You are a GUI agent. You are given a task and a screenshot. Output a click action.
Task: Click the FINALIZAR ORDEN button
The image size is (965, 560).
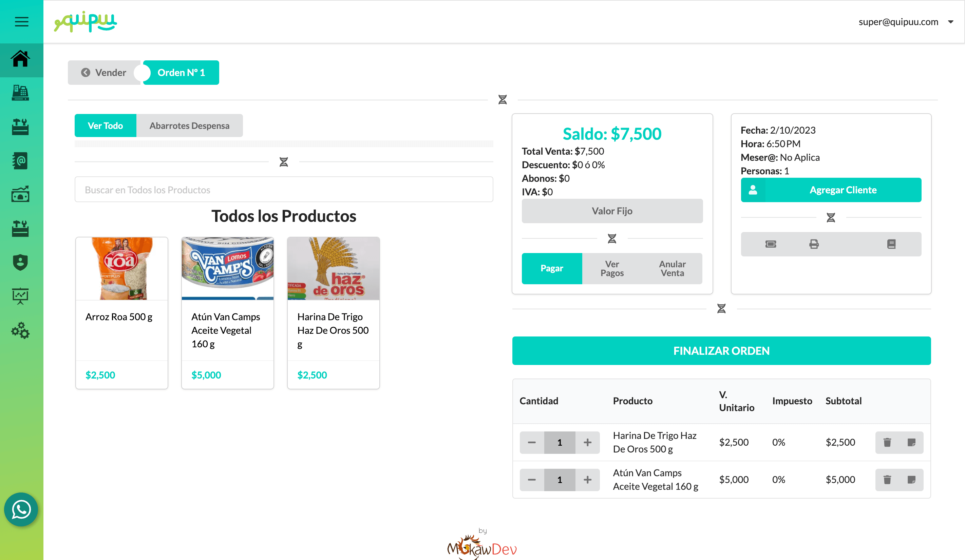721,351
